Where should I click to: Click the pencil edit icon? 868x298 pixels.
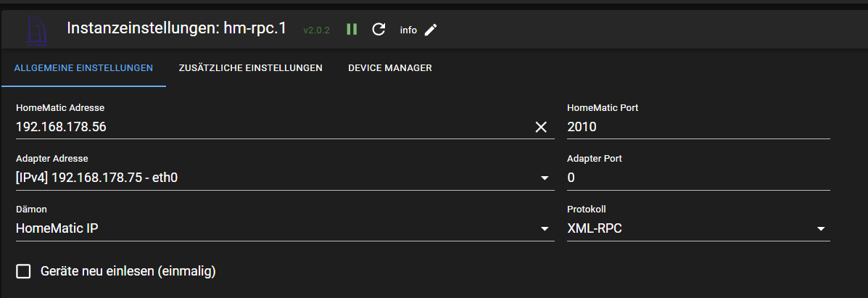coord(431,30)
